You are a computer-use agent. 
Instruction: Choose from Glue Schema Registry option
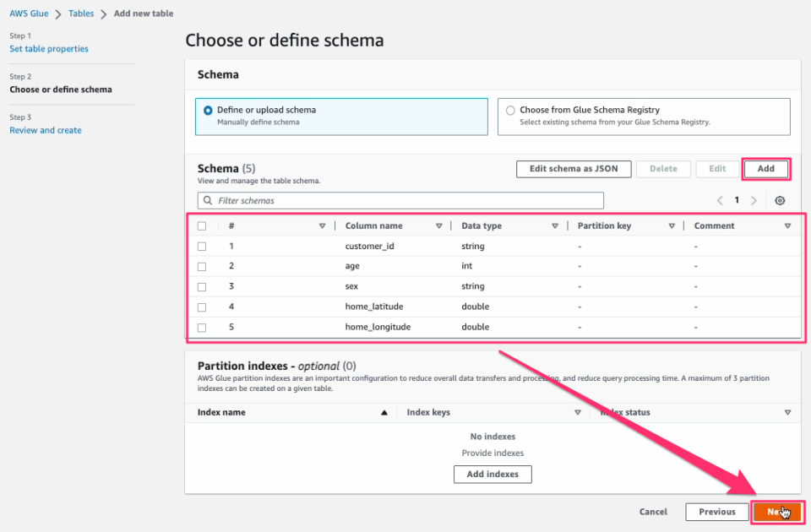(x=509, y=111)
